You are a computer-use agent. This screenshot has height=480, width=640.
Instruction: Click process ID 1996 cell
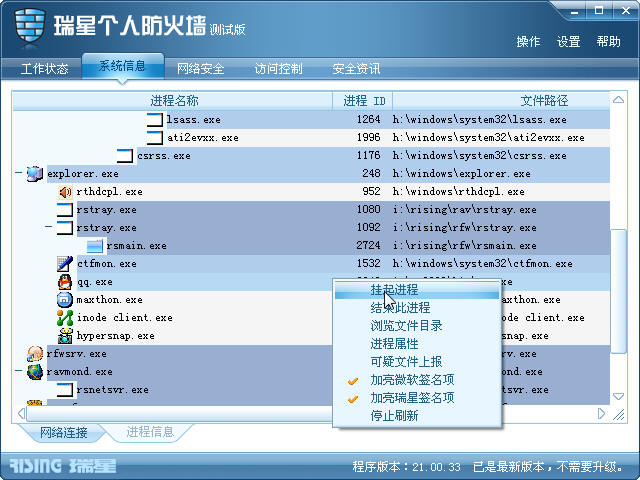pos(369,138)
